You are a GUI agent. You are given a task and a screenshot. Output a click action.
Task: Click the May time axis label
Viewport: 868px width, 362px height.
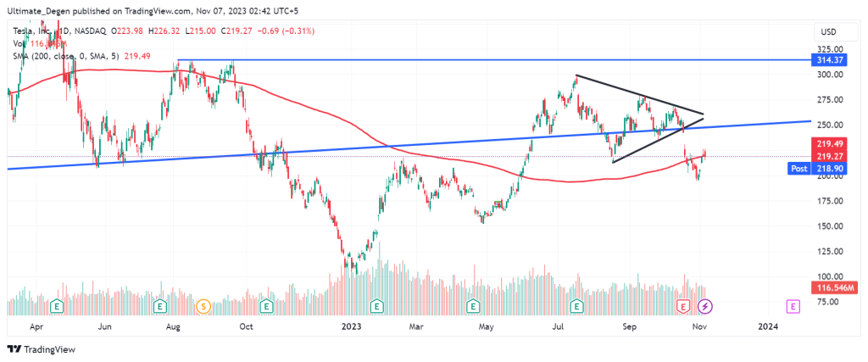coord(486,326)
